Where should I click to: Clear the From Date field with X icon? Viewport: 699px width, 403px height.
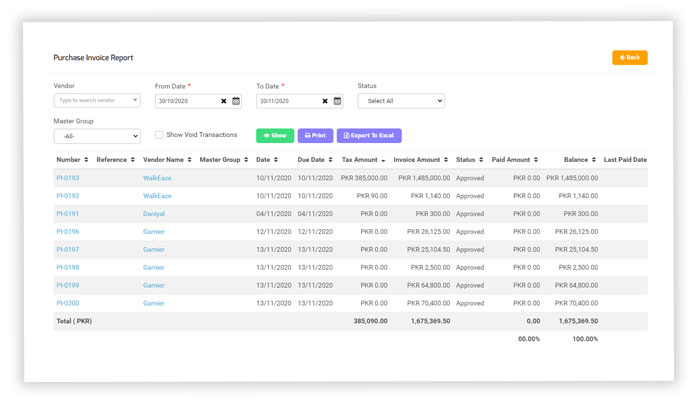point(224,101)
